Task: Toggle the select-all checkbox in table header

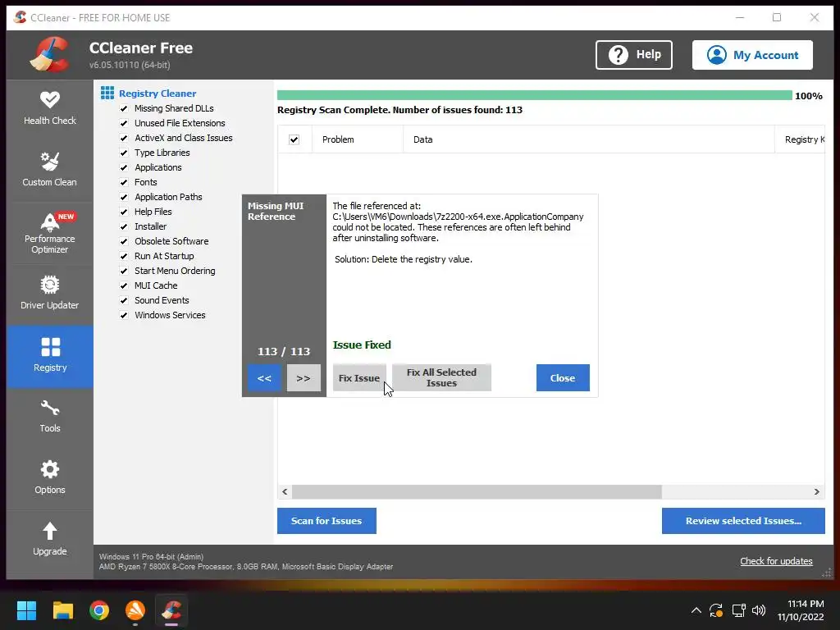Action: (x=294, y=139)
